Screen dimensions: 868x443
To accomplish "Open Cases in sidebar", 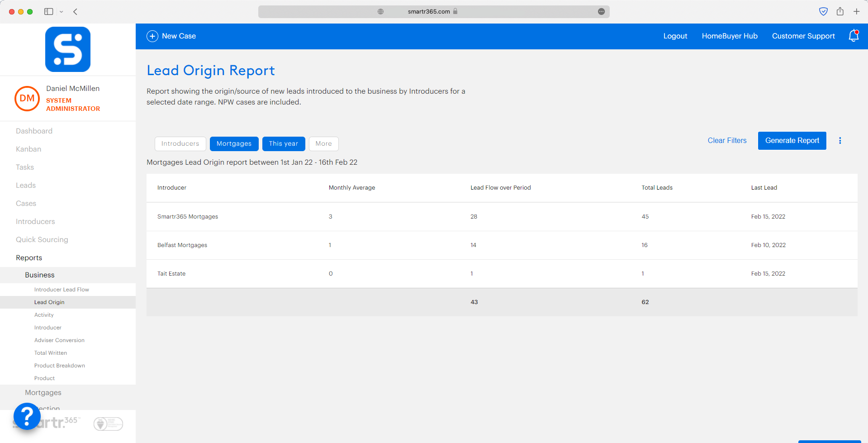I will pyautogui.click(x=26, y=204).
